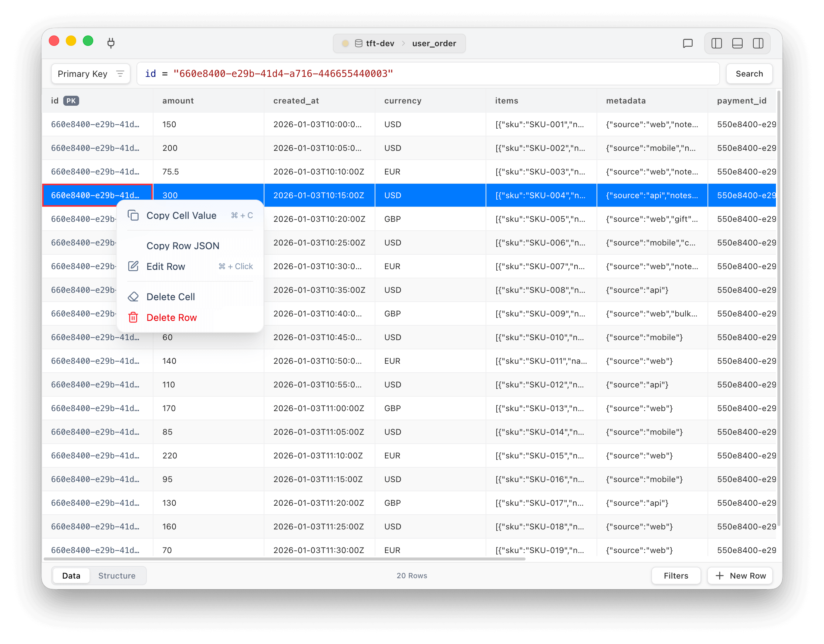The width and height of the screenshot is (824, 644).
Task: Toggle the right sidebar panel
Action: [757, 43]
